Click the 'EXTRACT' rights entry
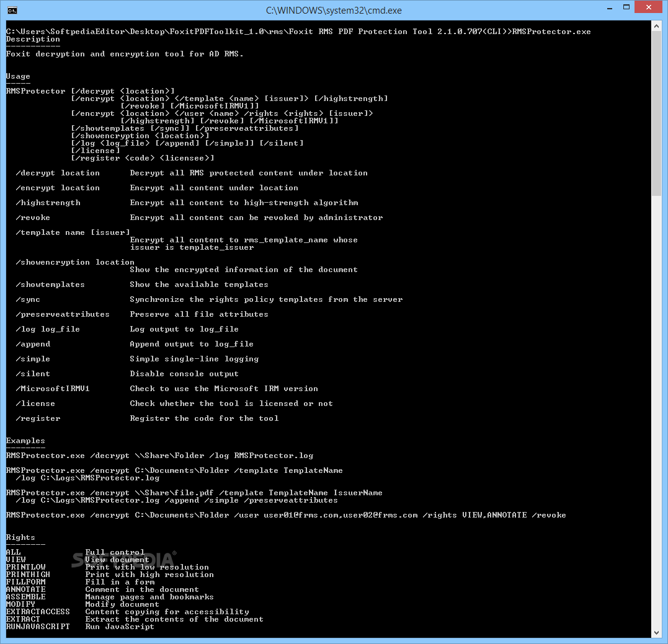 click(23, 619)
